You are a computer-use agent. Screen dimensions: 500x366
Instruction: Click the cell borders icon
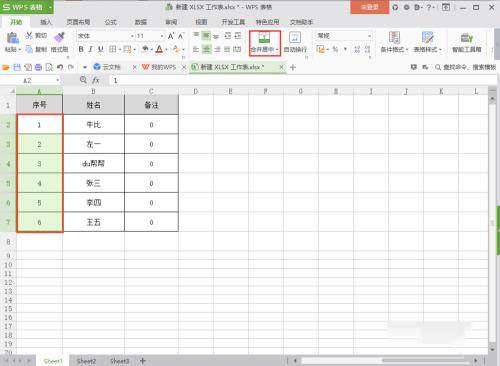(113, 49)
